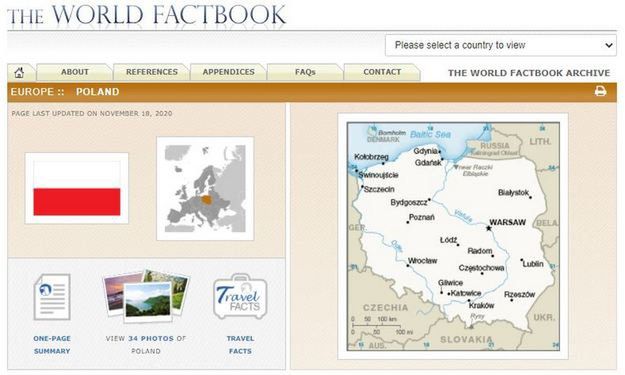625x375 pixels.
Task: Select the Europe region breadcrumb
Action: click(x=32, y=92)
